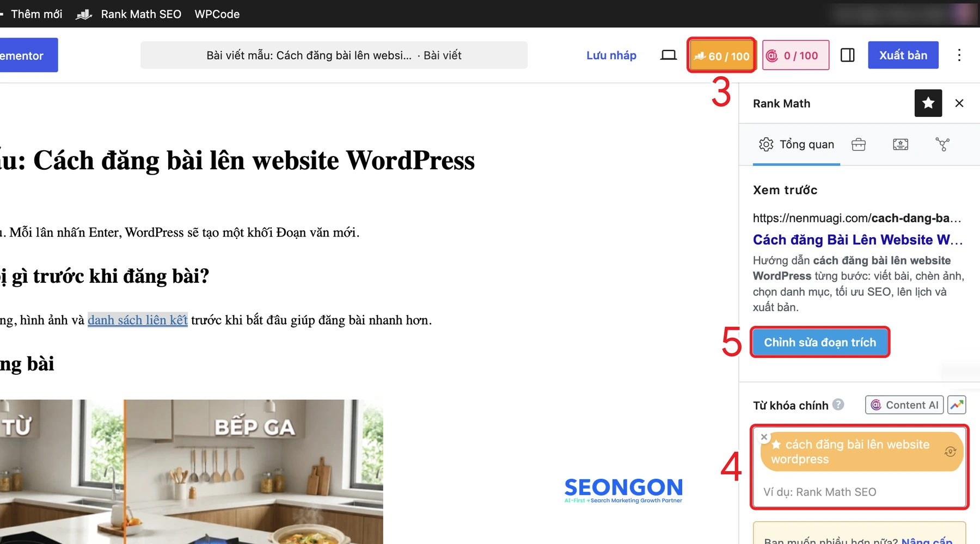Click the laptop preview icon
Screen dimensions: 980x544
[x=668, y=55]
